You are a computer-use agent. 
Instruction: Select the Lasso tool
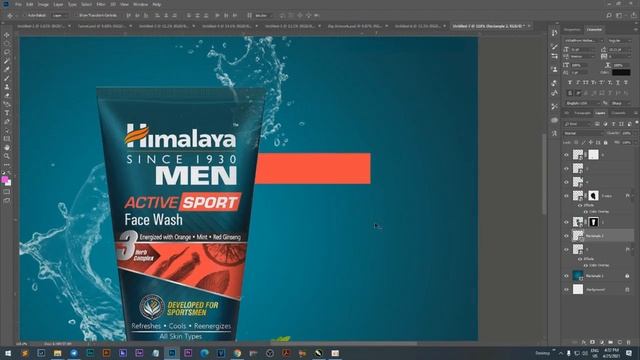point(7,52)
